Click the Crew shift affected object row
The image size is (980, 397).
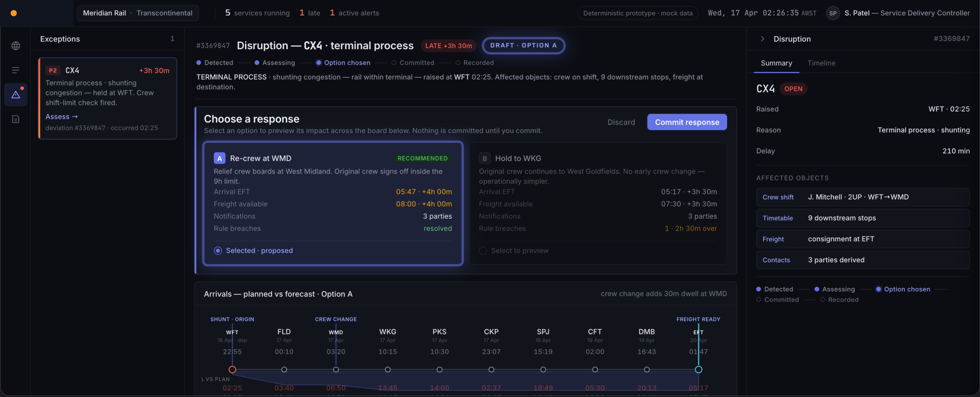tap(862, 197)
